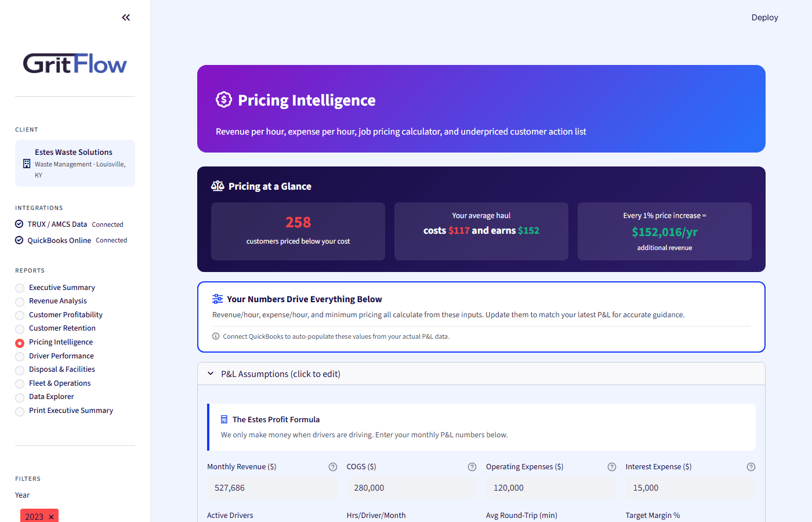
Task: Click the dollar badge icon in Pricing Intelligence banner
Action: (224, 100)
